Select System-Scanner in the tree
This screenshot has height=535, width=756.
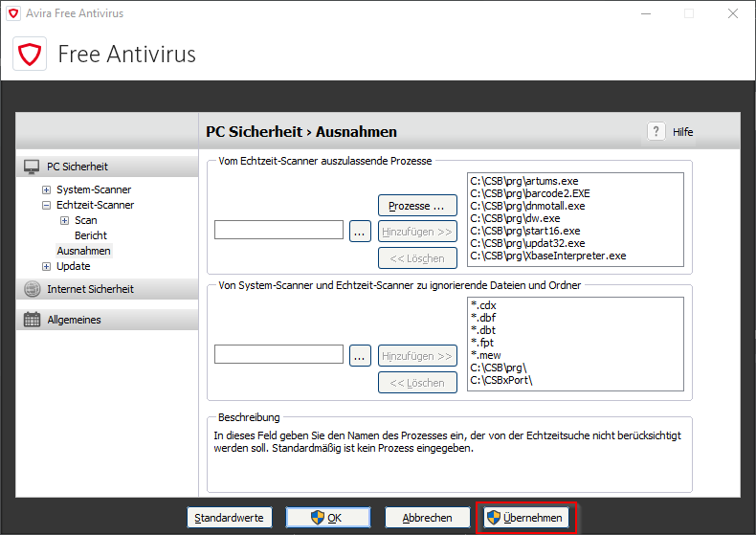pyautogui.click(x=94, y=189)
